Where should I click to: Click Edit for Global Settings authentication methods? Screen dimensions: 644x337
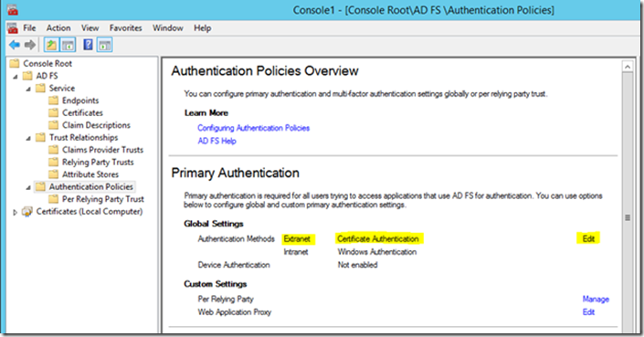point(588,239)
